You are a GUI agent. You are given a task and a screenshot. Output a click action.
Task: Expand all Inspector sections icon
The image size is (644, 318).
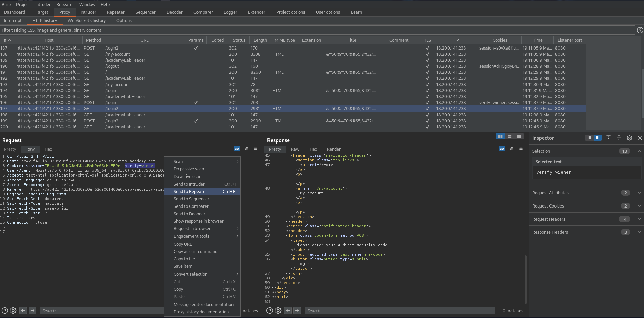608,138
